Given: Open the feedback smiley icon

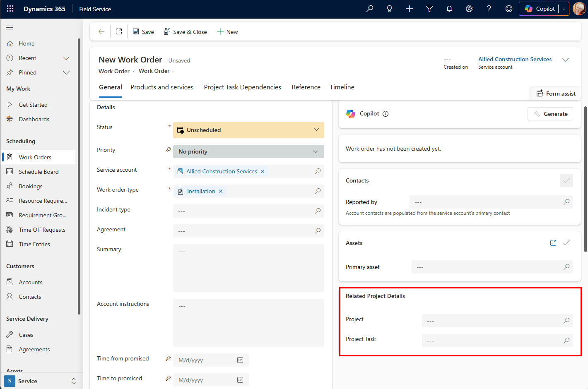Looking at the screenshot, I should click(x=509, y=9).
